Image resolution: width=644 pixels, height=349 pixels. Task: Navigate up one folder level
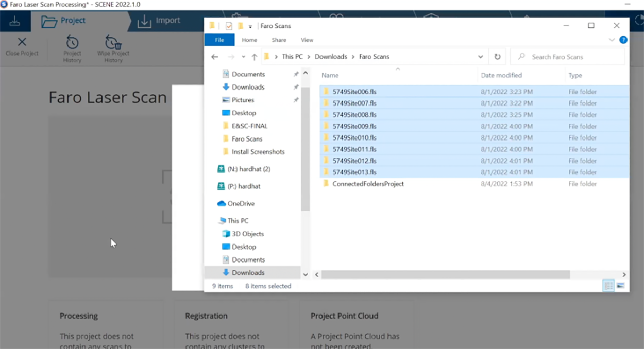(254, 57)
